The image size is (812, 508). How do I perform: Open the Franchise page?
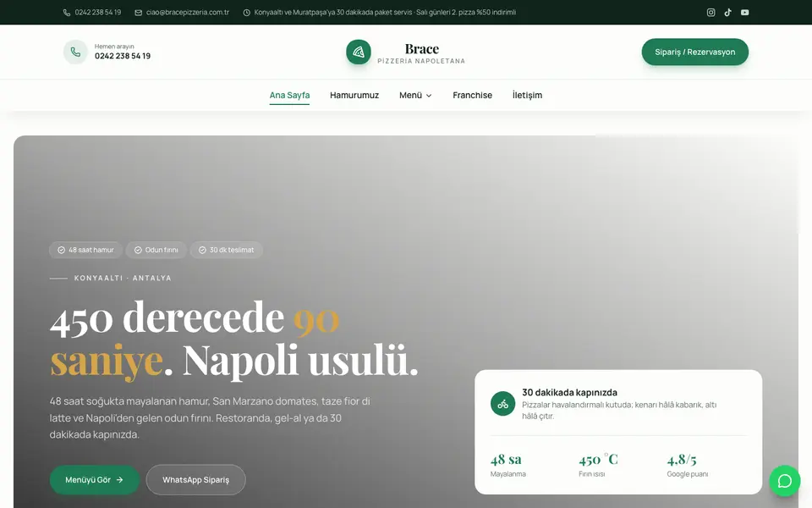click(x=472, y=96)
